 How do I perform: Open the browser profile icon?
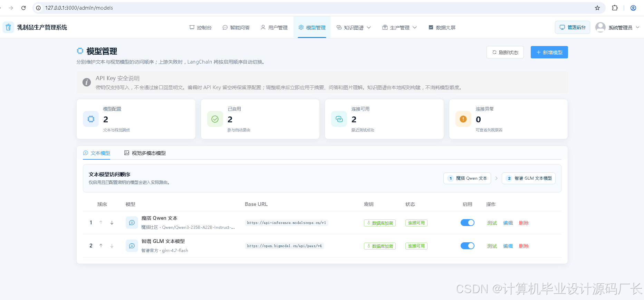point(633,8)
